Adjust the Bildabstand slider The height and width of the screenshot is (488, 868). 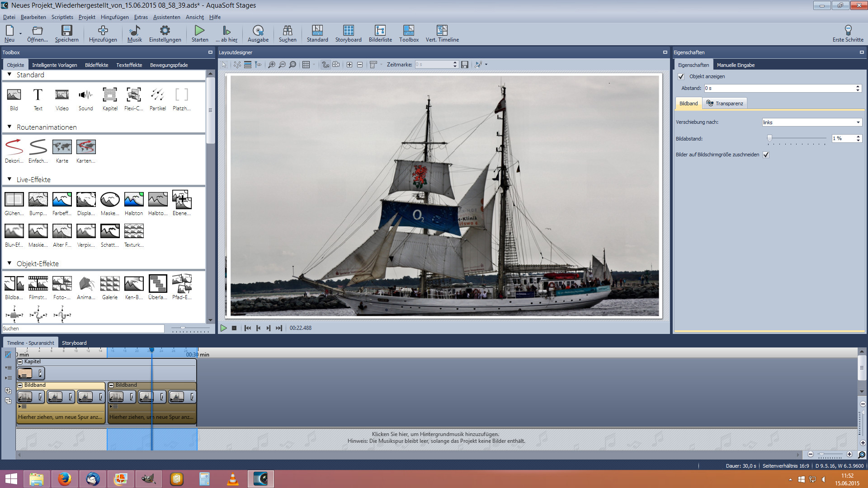769,138
